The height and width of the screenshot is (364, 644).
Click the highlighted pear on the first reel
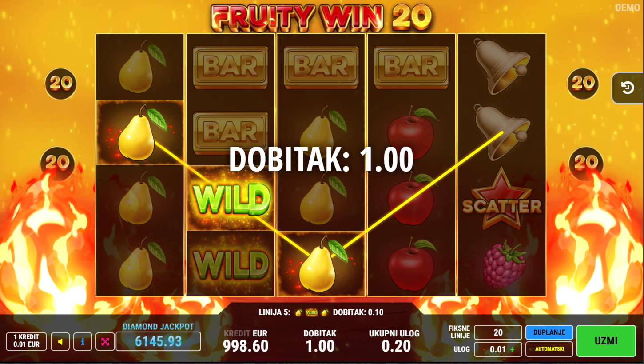[140, 132]
